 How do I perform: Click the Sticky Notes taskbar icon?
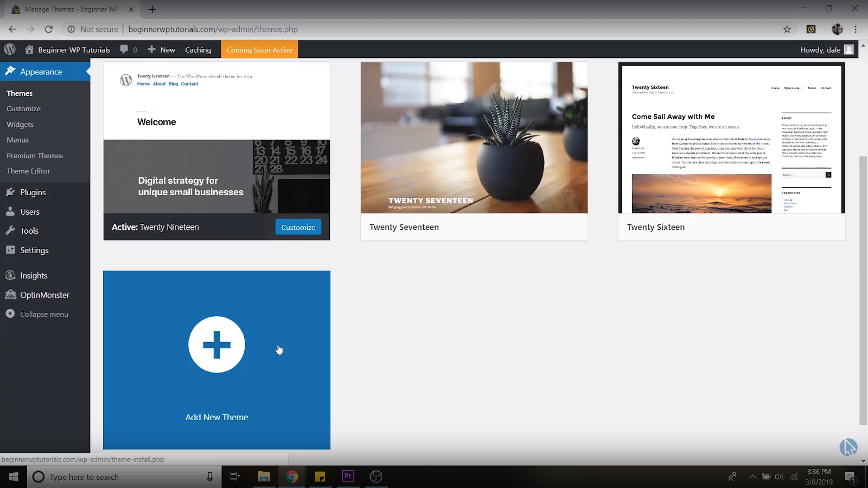(320, 477)
